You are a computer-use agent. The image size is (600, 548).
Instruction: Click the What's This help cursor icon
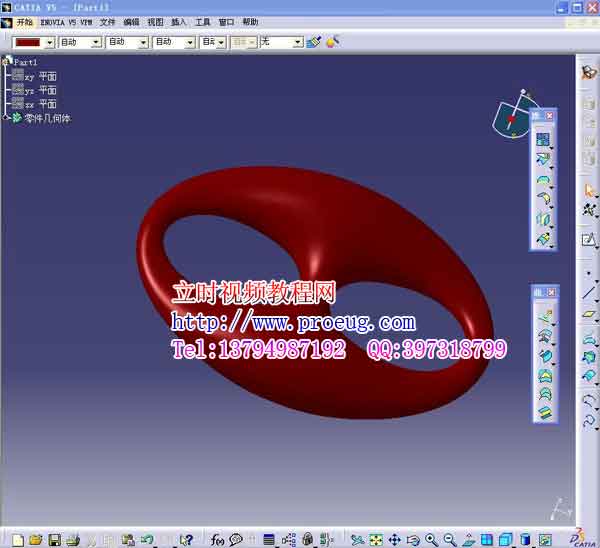pyautogui.click(x=186, y=540)
